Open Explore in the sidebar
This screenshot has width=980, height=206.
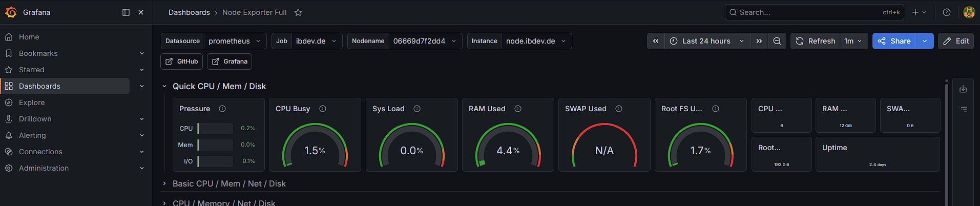32,102
